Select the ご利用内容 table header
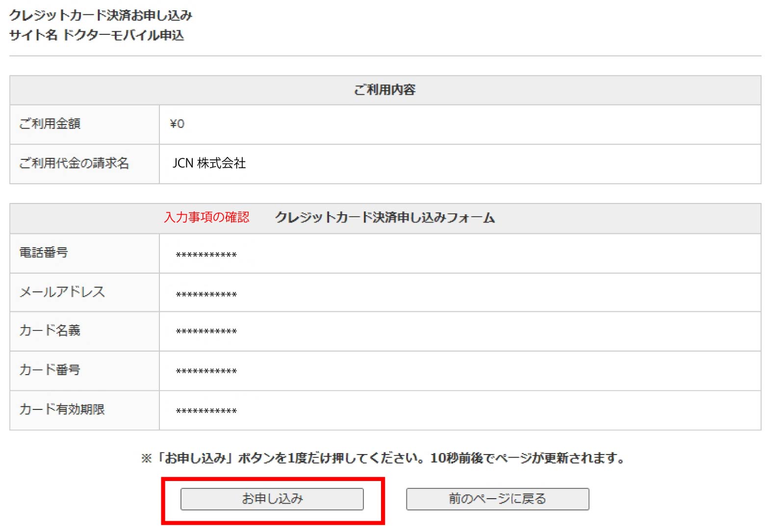 coord(385,90)
